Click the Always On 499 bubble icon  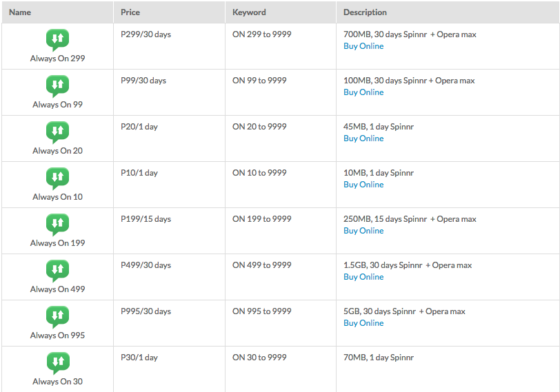pos(57,271)
